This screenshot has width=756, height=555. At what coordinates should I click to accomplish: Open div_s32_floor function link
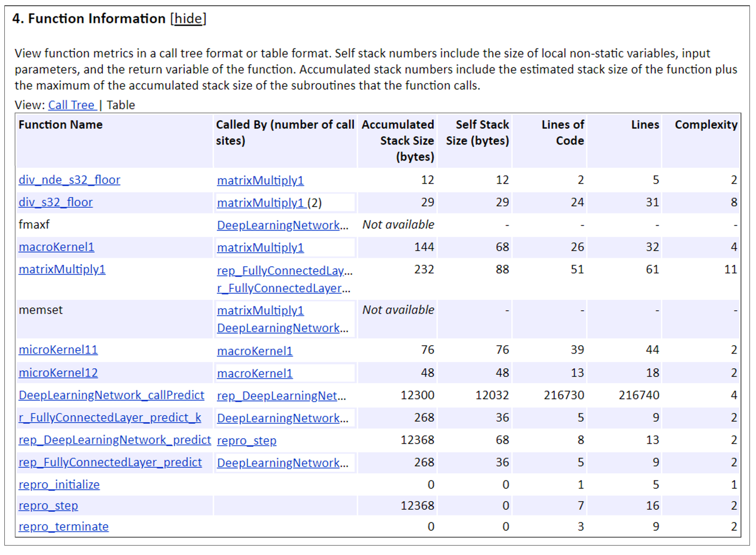(x=55, y=202)
